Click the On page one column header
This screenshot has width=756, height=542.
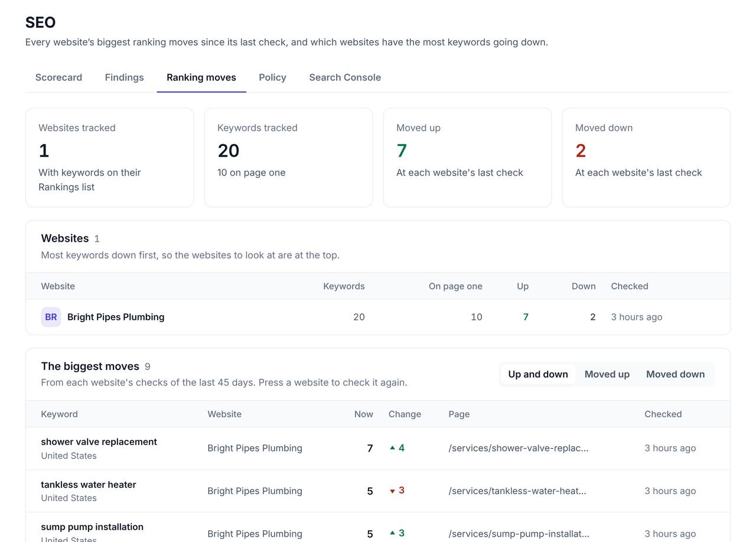(x=455, y=286)
